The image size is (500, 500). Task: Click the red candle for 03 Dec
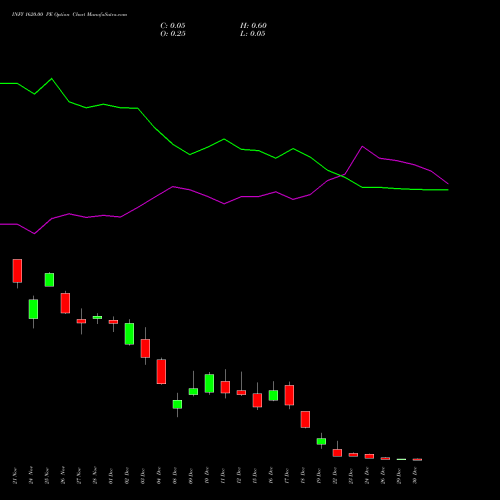point(145,348)
